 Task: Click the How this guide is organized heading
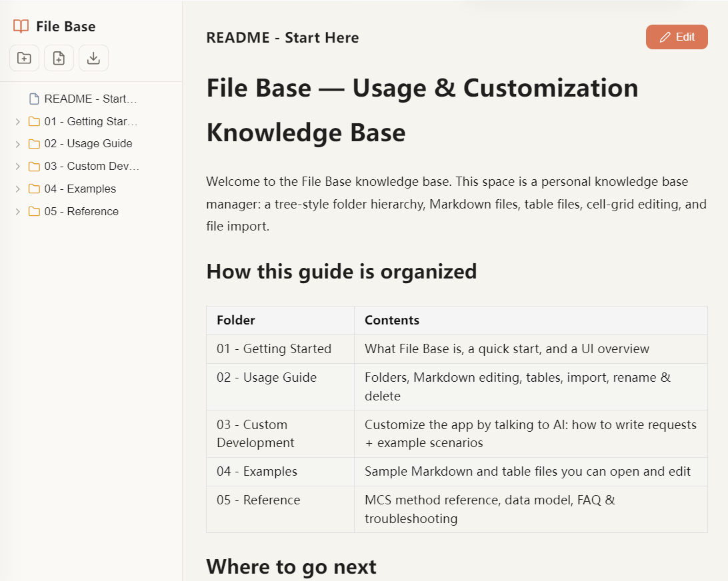pyautogui.click(x=341, y=271)
